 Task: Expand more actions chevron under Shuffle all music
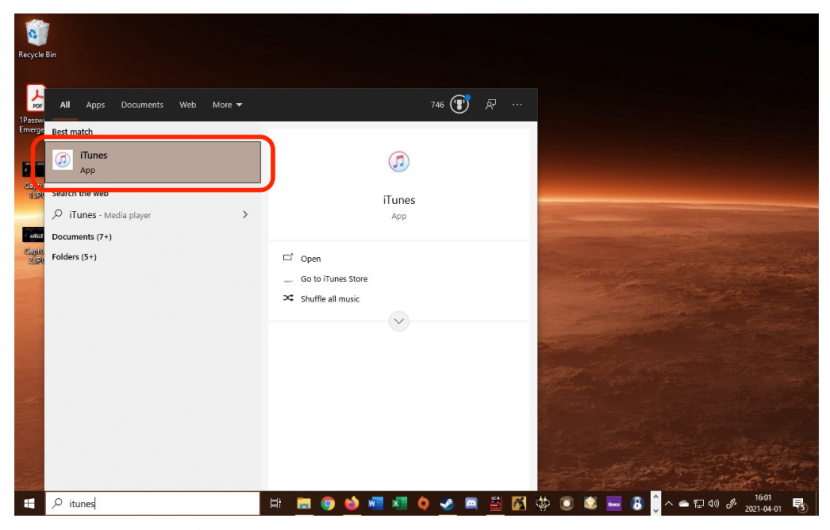[399, 321]
